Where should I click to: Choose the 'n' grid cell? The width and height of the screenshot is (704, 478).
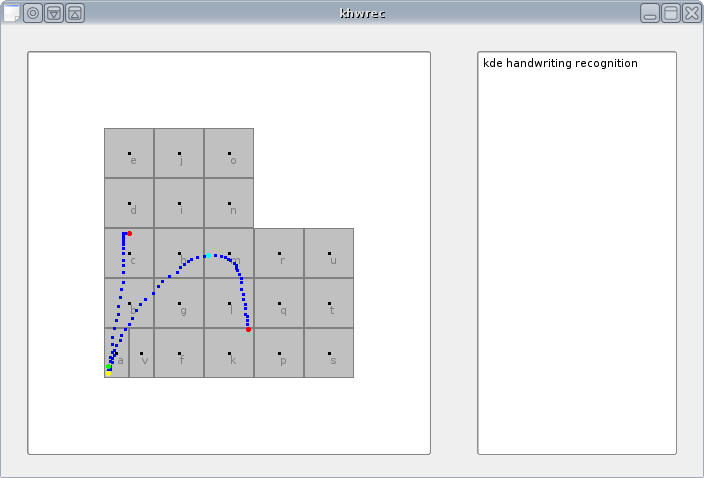click(x=229, y=203)
